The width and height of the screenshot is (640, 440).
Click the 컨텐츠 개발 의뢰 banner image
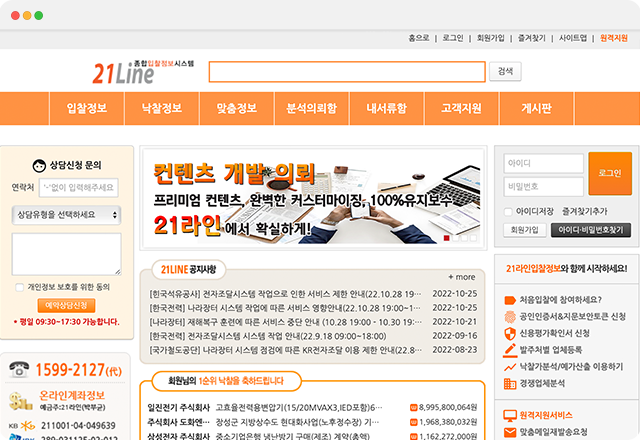[x=313, y=198]
